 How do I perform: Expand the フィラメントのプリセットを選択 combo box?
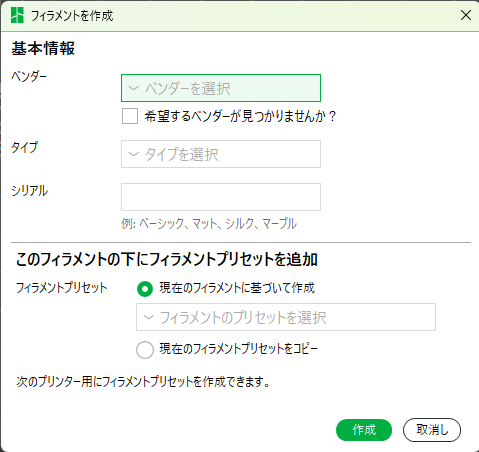[x=286, y=317]
